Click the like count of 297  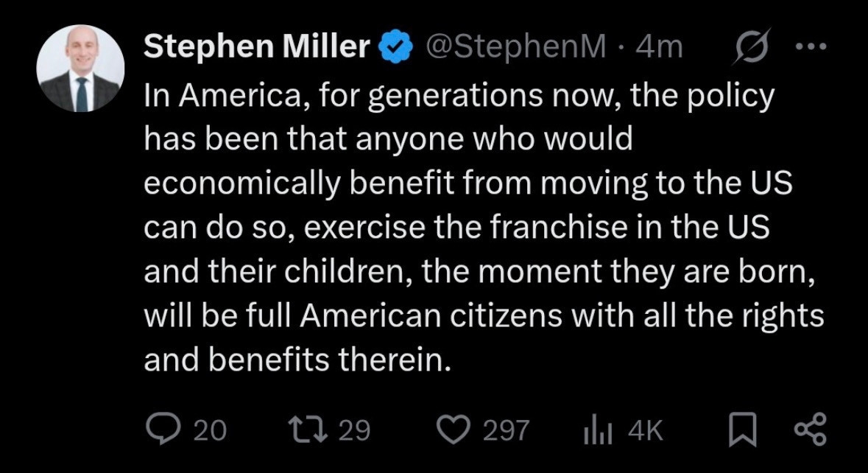pos(506,430)
